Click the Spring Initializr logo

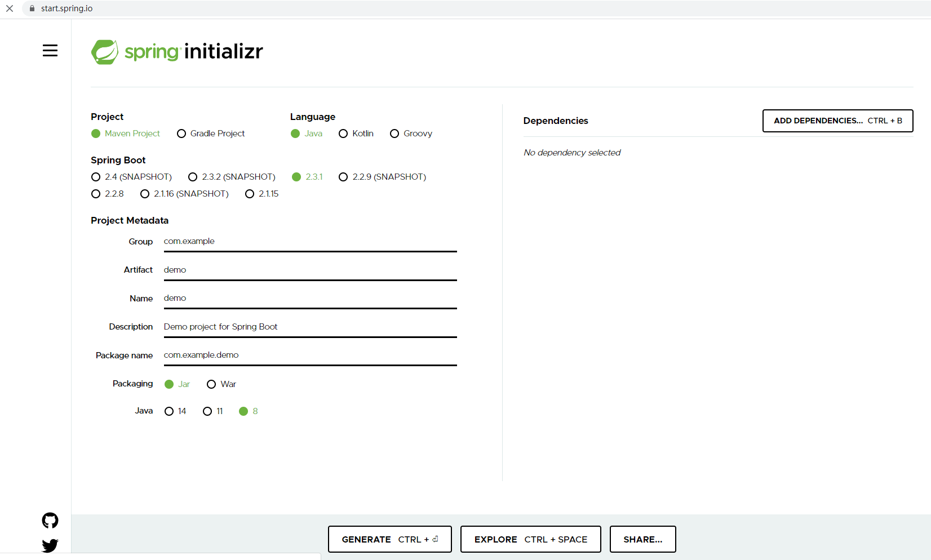[x=176, y=51]
